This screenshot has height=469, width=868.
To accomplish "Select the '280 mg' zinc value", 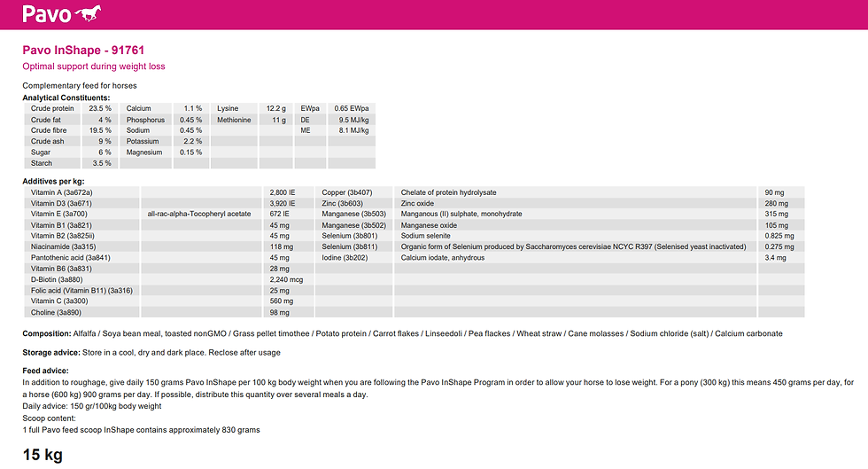I will (777, 203).
